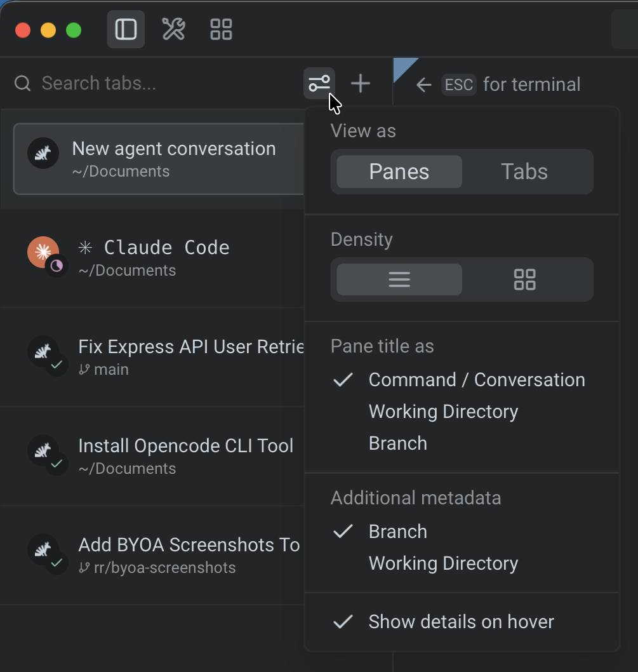Screen dimensions: 638x672
Task: Set pane title to Branch
Action: (x=398, y=443)
